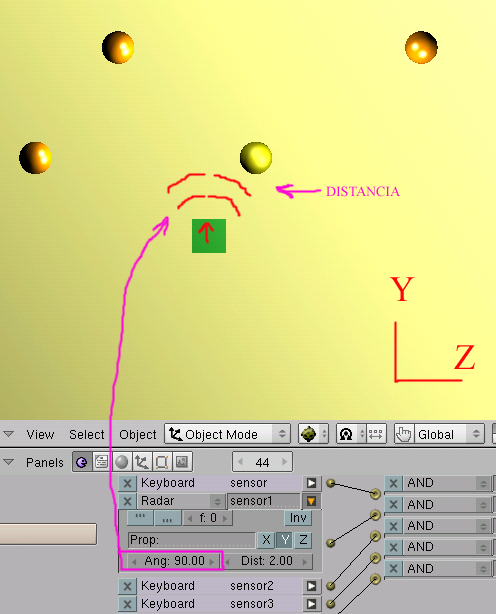Advance to next frame after 44
The image size is (496, 614).
pos(285,462)
